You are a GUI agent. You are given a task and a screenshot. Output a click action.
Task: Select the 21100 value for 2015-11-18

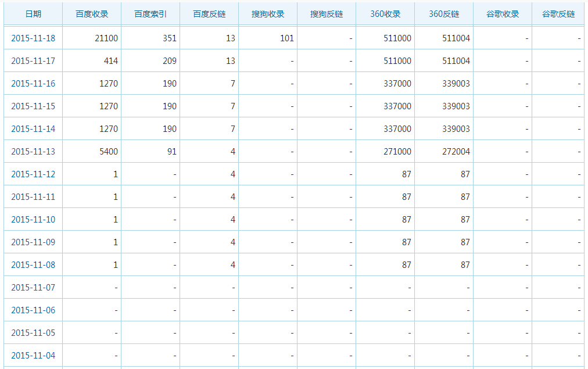pos(106,38)
